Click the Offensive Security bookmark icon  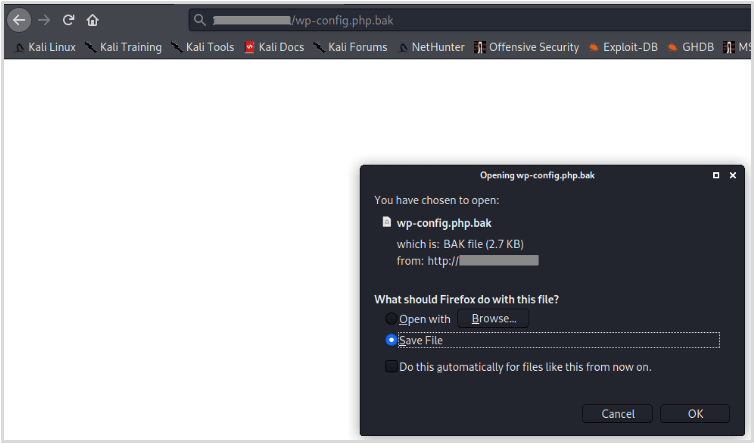(x=479, y=47)
